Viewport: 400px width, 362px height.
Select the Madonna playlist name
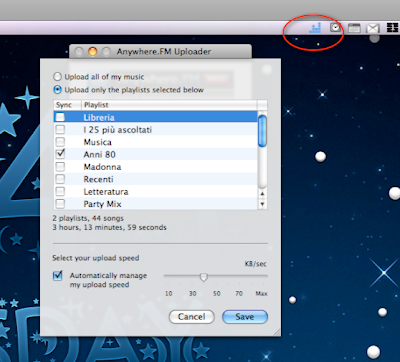tap(102, 167)
